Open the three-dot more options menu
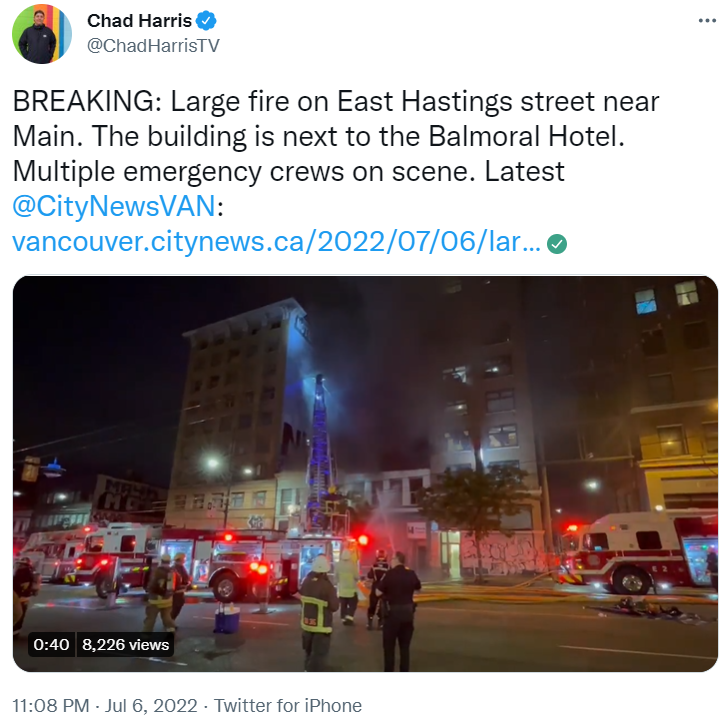727x717 pixels. (x=707, y=21)
